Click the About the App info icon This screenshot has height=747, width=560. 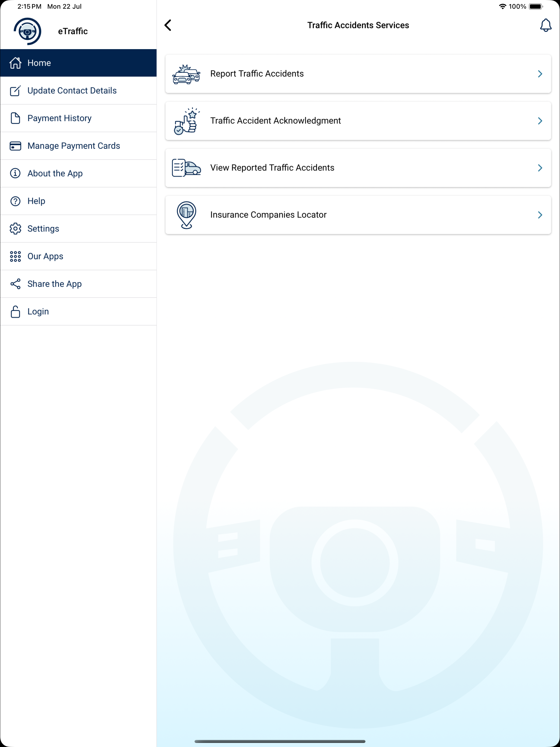pos(15,173)
